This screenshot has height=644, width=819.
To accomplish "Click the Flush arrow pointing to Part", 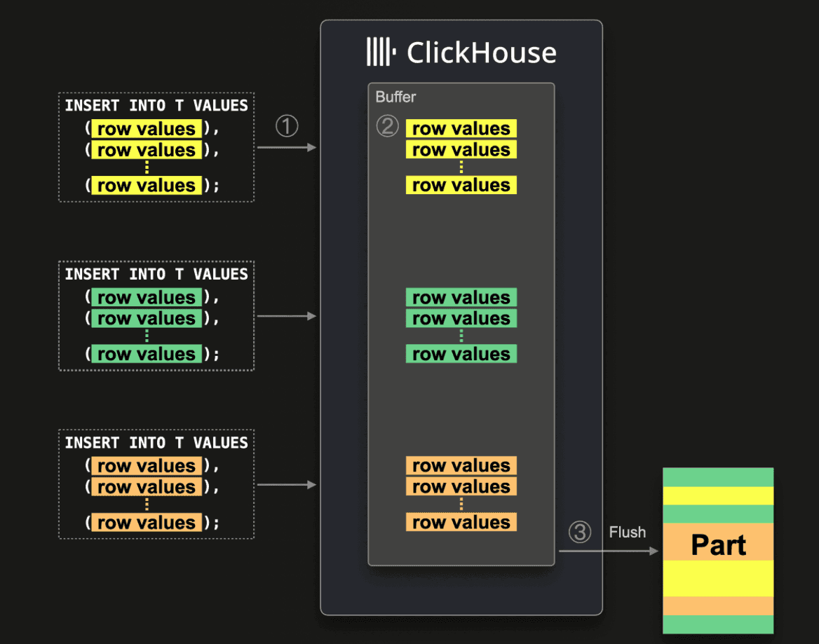I will (x=614, y=550).
